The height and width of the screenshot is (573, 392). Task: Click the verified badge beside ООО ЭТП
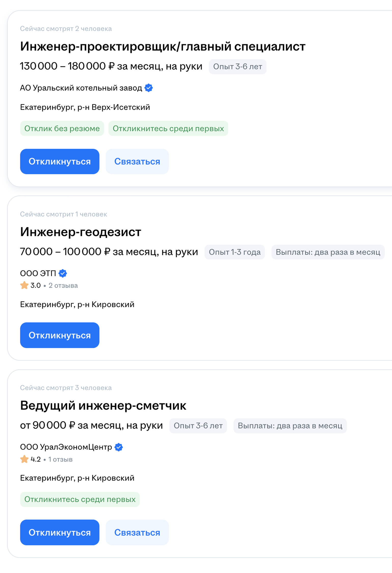coord(63,273)
